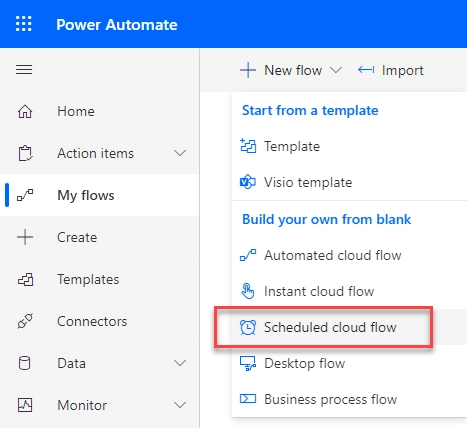Image resolution: width=467 pixels, height=428 pixels.
Task: Click the My flows icon
Action: click(25, 195)
